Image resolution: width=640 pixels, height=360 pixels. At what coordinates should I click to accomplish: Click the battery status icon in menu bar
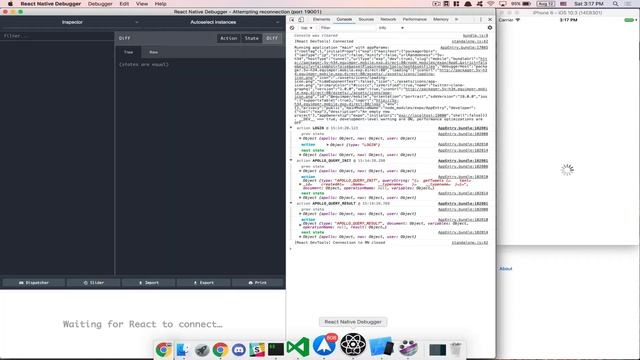pos(527,4)
